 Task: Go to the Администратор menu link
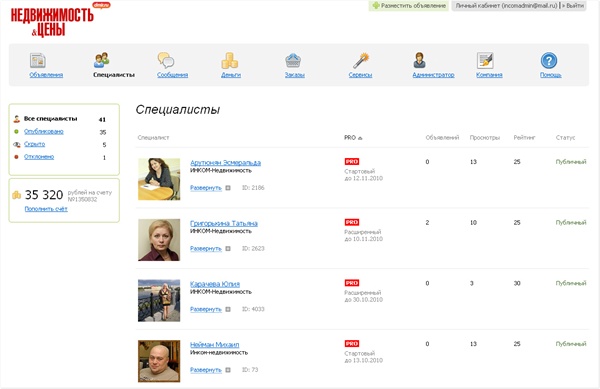(x=433, y=75)
